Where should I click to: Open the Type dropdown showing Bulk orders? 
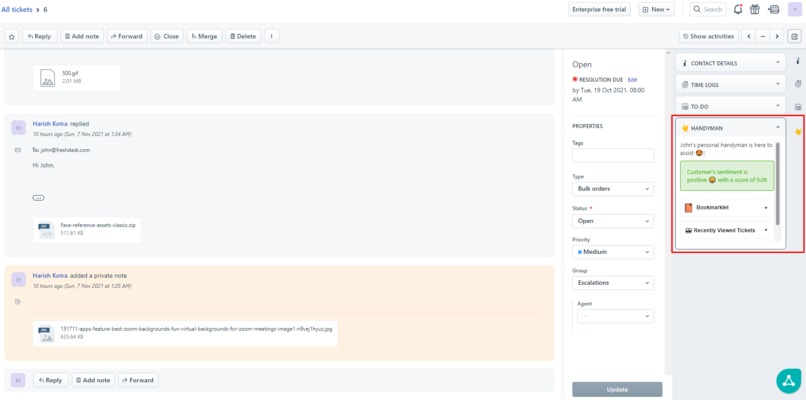coord(613,189)
